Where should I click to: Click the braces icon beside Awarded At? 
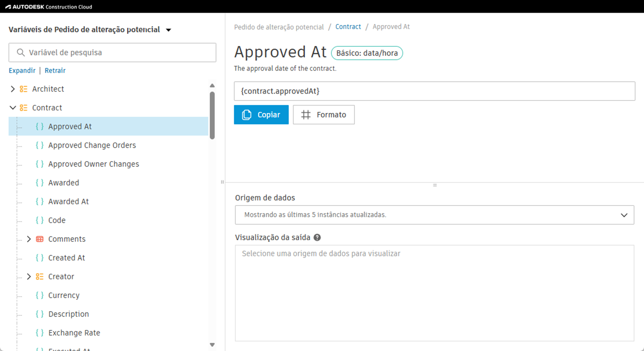click(x=40, y=202)
